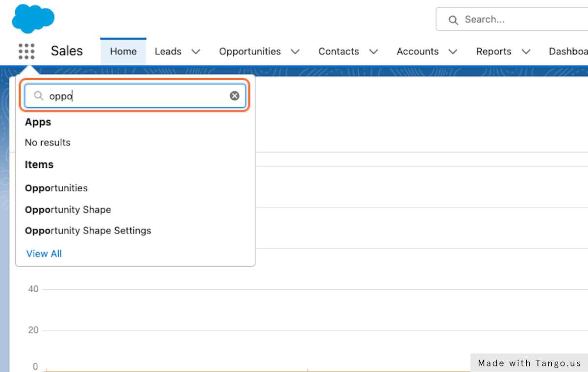Click the App Launcher waffle icon

click(x=26, y=51)
